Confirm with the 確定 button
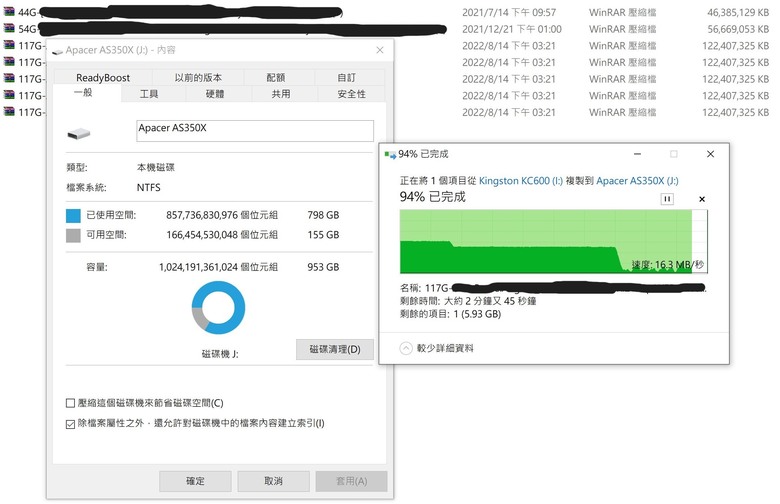Screen dimensions: 780x504 (195, 481)
